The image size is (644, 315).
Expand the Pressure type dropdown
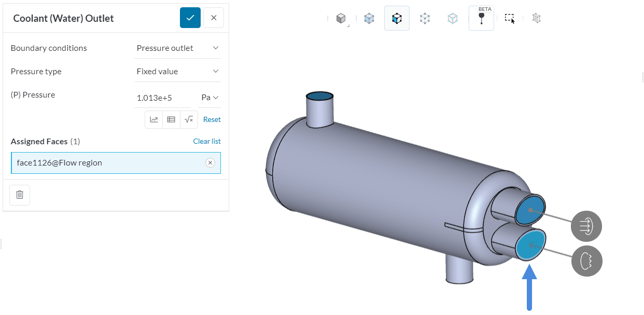pyautogui.click(x=177, y=72)
